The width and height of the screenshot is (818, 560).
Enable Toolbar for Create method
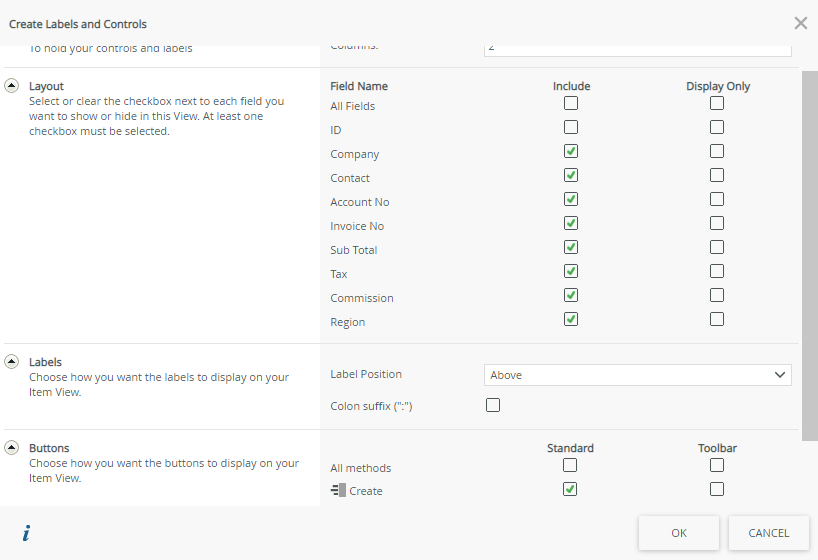click(x=717, y=489)
